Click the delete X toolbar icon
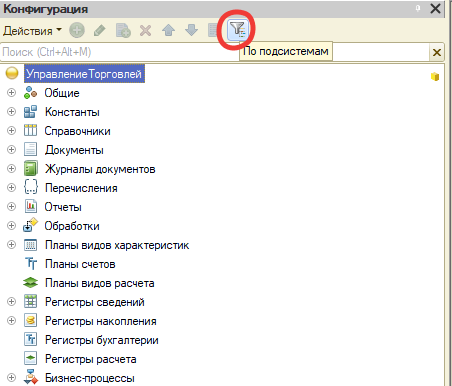Viewport: 452px width, 386px height. [146, 31]
